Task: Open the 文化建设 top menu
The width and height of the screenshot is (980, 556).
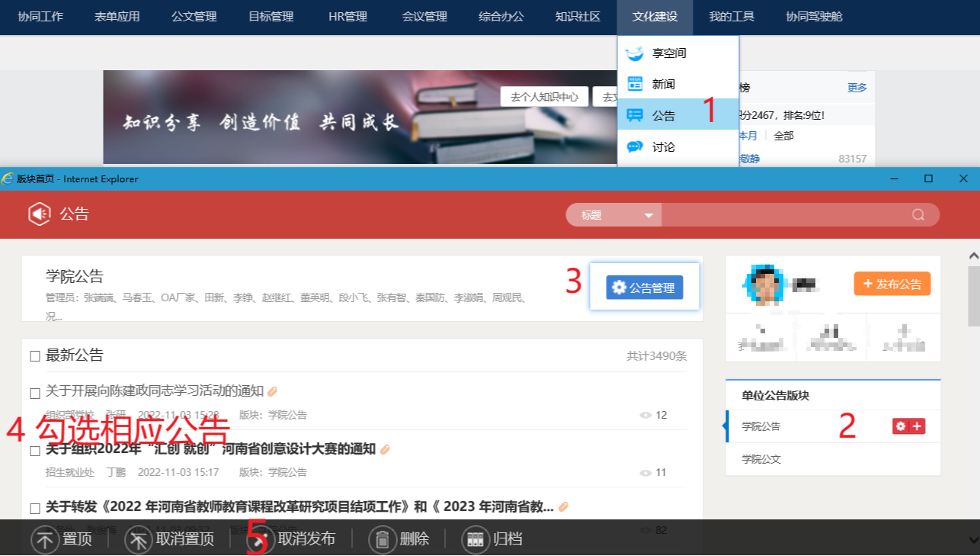Action: click(x=655, y=17)
